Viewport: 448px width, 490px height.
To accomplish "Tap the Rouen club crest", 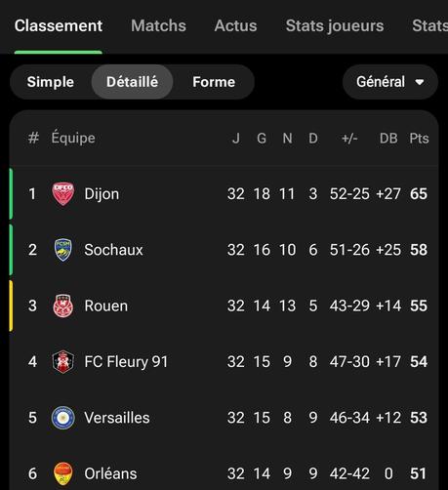I will (x=63, y=306).
